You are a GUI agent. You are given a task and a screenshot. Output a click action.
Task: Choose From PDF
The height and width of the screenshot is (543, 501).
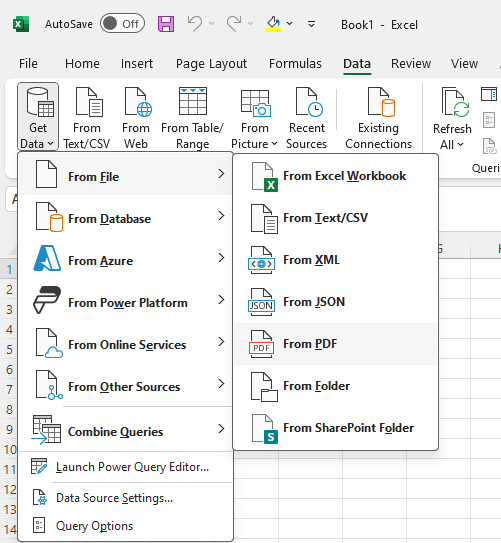[335, 344]
